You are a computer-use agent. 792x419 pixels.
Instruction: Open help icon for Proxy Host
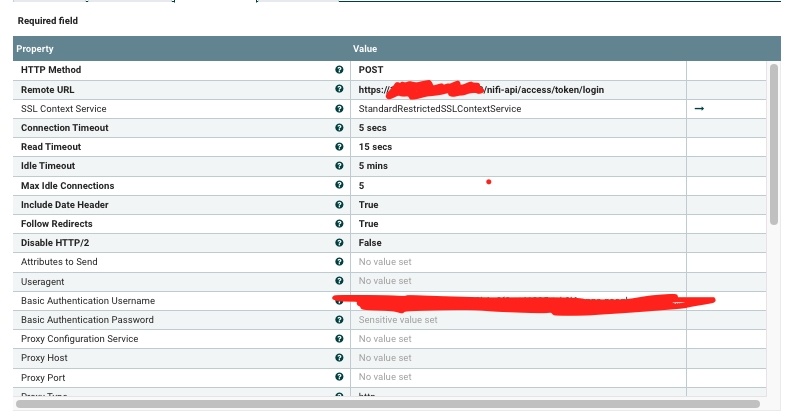pyautogui.click(x=339, y=357)
